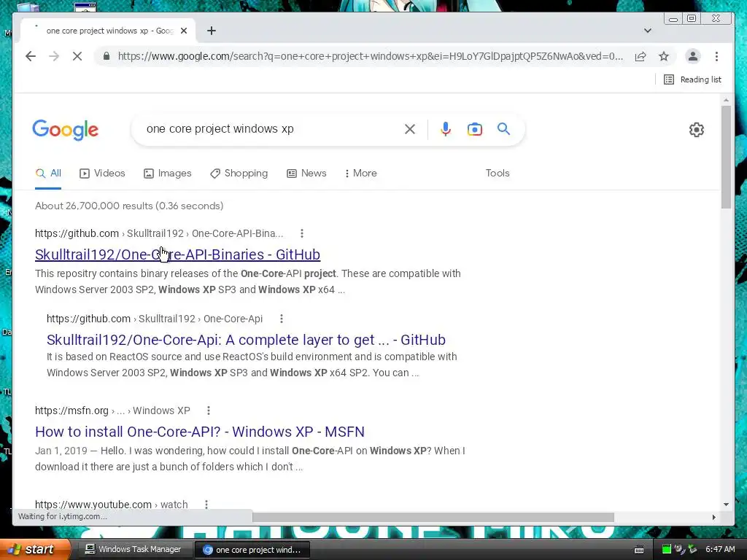Switch to the Images tab
This screenshot has height=560, width=747.
[168, 174]
